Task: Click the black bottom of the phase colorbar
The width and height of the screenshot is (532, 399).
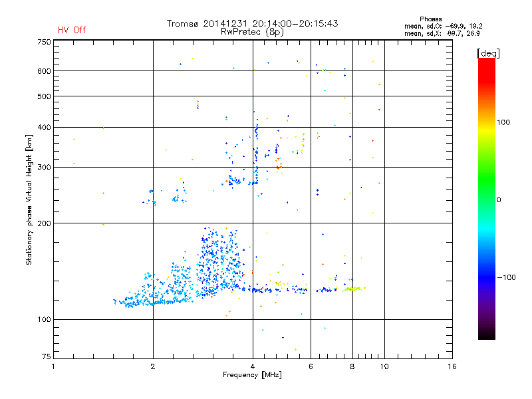Action: click(487, 334)
